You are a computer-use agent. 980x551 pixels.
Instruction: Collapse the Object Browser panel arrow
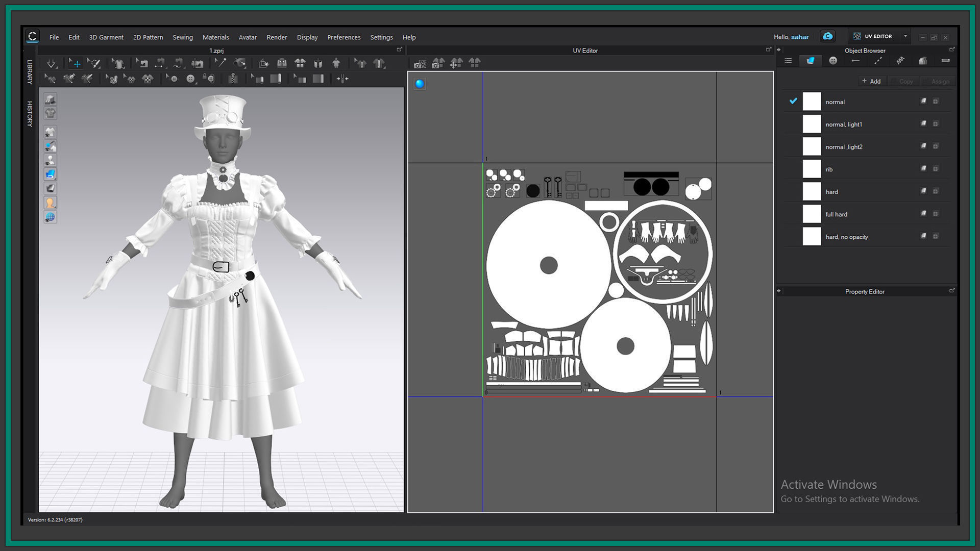coord(779,50)
